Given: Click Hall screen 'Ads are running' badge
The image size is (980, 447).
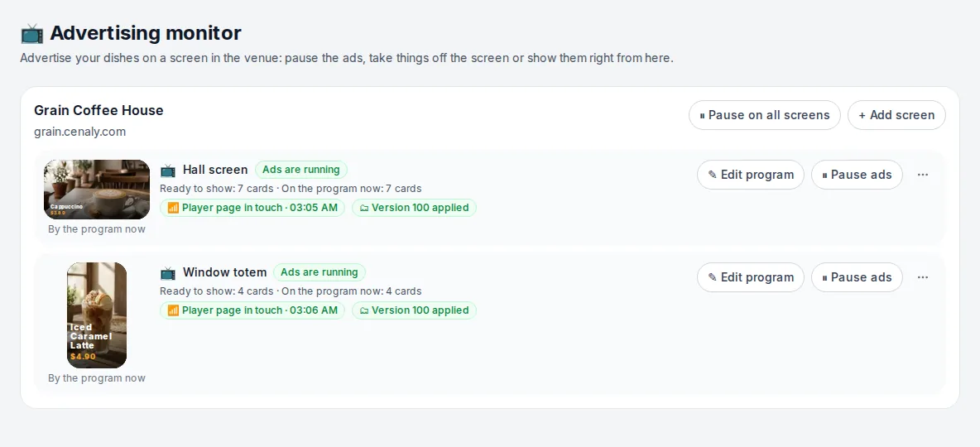Looking at the screenshot, I should (301, 170).
